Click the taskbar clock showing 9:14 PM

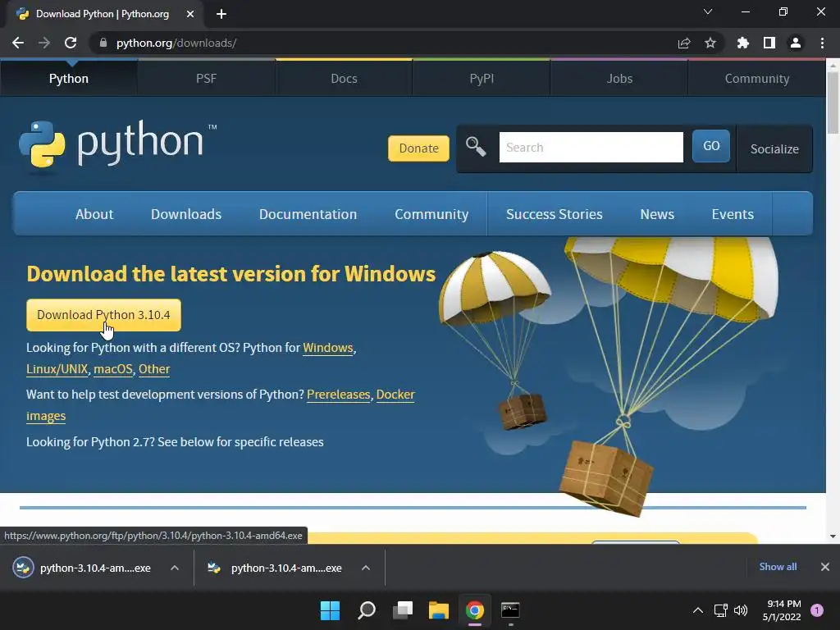coord(782,610)
